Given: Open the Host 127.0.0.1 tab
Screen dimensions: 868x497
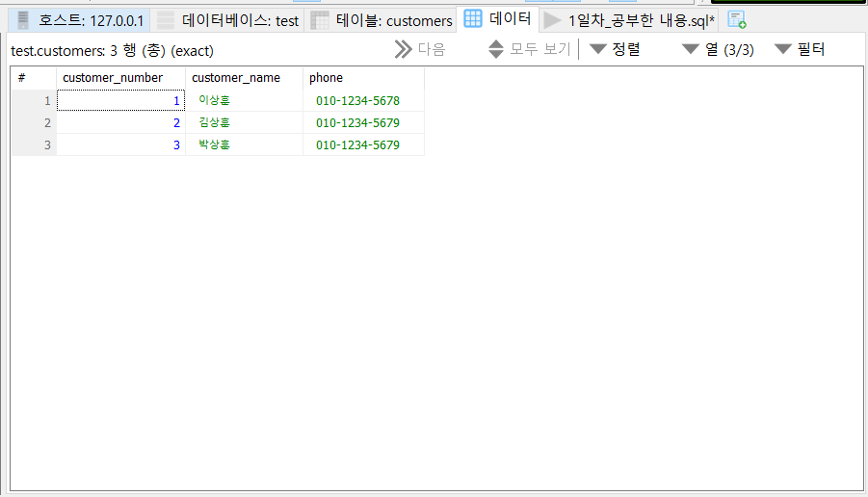Looking at the screenshot, I should click(x=80, y=20).
